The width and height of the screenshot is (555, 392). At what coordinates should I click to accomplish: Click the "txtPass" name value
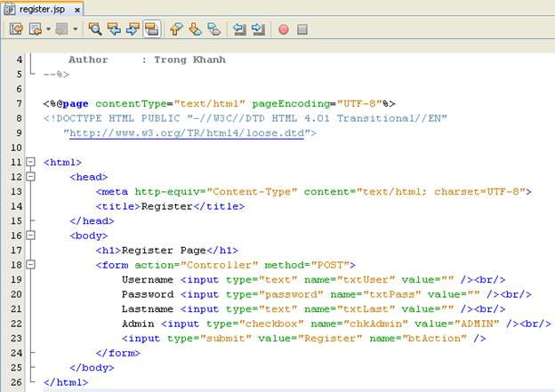(x=392, y=294)
